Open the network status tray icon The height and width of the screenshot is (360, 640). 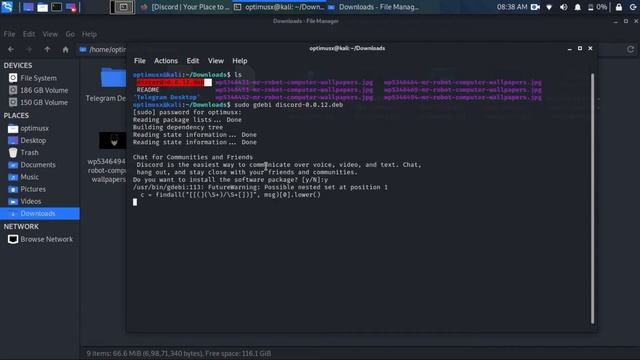coord(549,7)
